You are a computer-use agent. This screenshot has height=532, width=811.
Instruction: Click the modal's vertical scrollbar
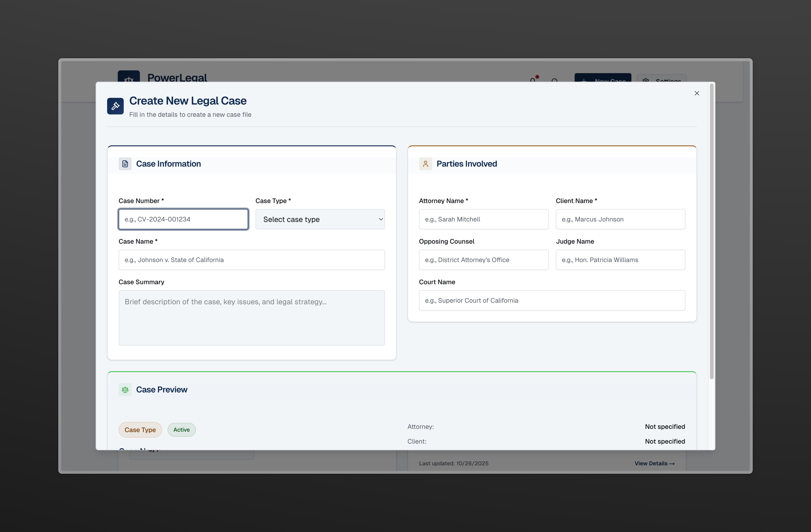click(x=712, y=232)
